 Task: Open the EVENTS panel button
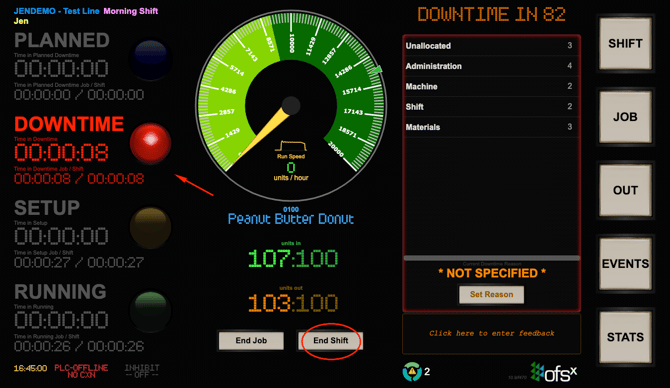(625, 264)
